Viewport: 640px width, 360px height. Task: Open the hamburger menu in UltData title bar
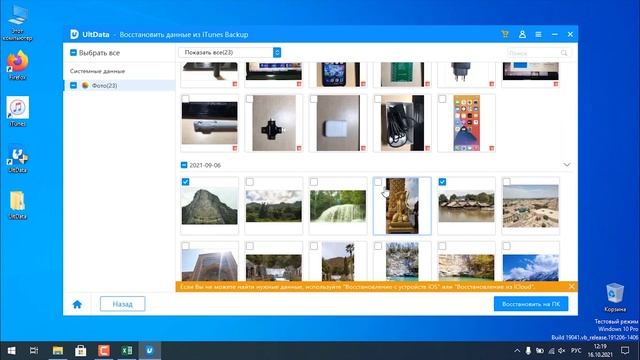point(538,35)
